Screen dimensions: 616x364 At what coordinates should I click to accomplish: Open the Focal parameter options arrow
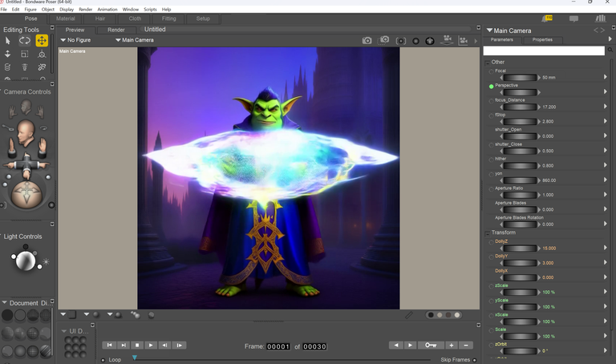[606, 77]
